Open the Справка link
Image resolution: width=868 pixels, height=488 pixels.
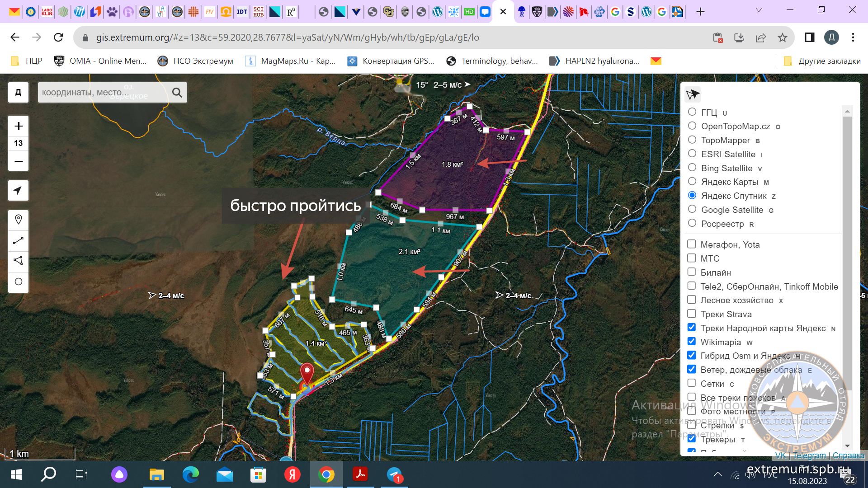(848, 455)
